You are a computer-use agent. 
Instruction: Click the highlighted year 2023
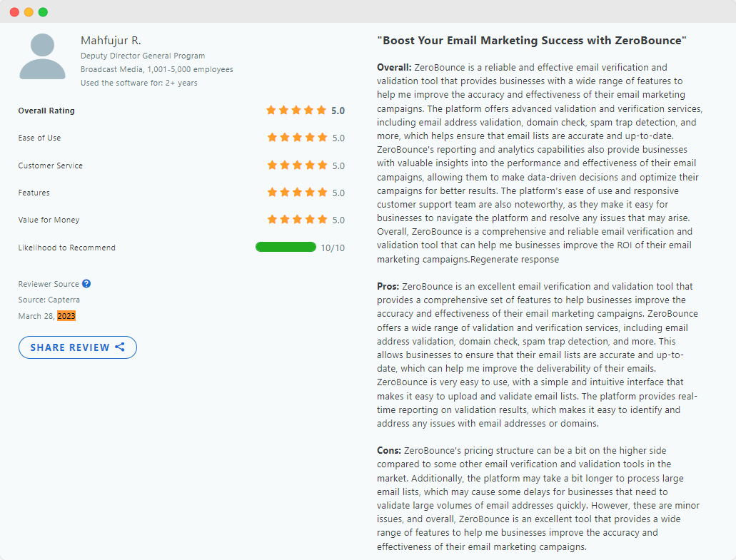66,316
